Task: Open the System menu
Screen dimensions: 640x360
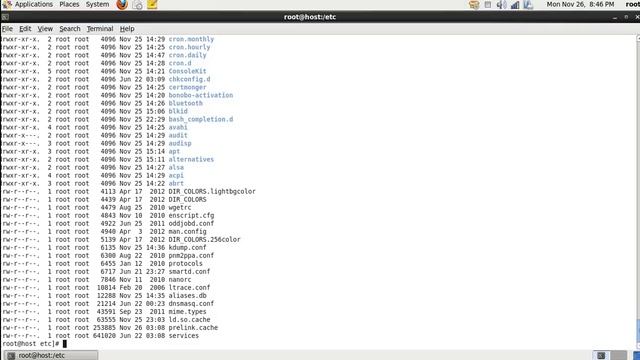Action: 97,4
